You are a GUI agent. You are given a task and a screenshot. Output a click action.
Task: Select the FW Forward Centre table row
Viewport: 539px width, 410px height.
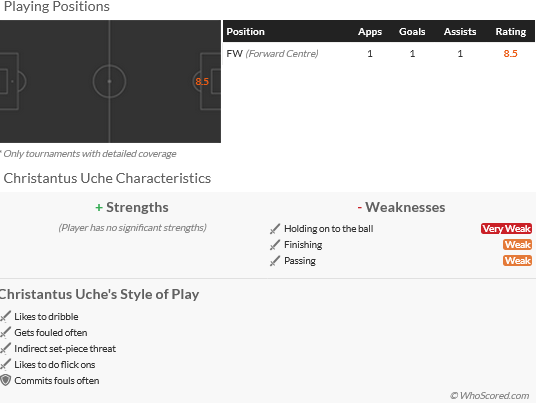(x=379, y=54)
